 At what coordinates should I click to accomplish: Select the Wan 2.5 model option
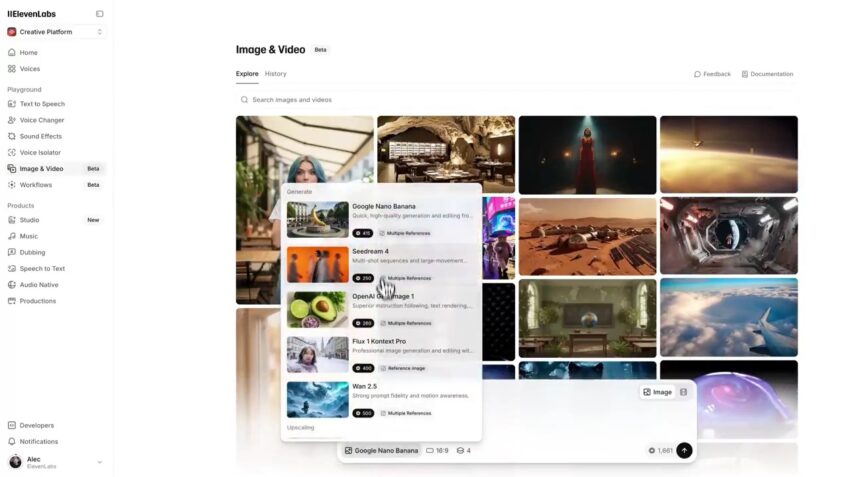pyautogui.click(x=381, y=399)
